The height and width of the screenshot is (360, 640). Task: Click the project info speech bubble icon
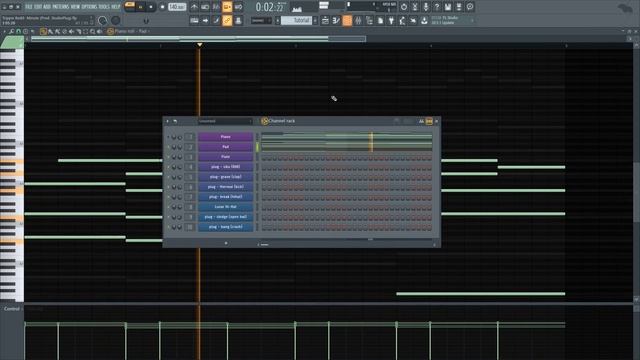[470, 7]
